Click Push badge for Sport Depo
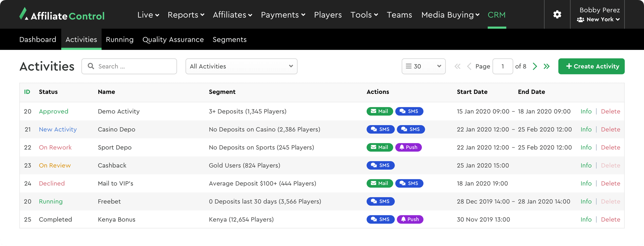 click(x=408, y=147)
